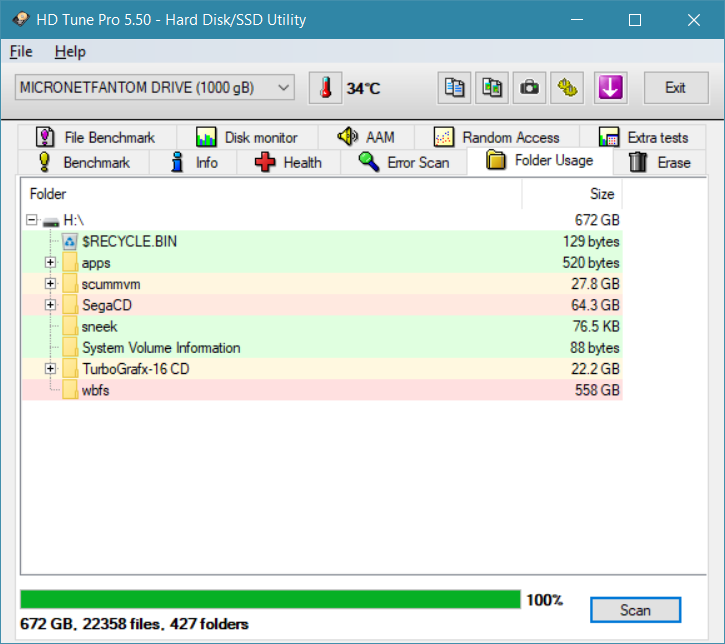Viewport: 725px width, 644px height.
Task: Collapse the H:\ drive tree node
Action: click(x=31, y=220)
